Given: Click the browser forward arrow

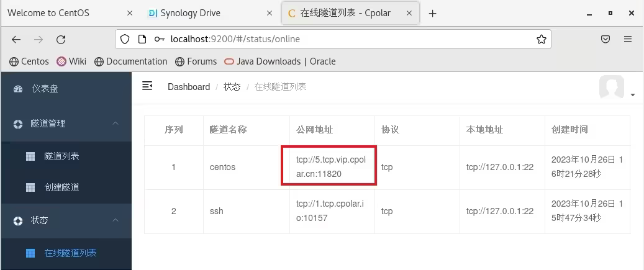Looking at the screenshot, I should pos(39,39).
